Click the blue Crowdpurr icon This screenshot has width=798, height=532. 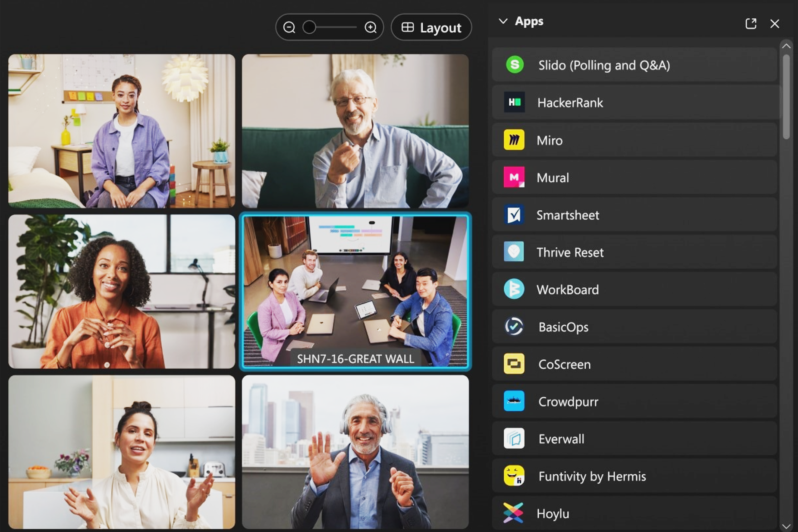514,401
